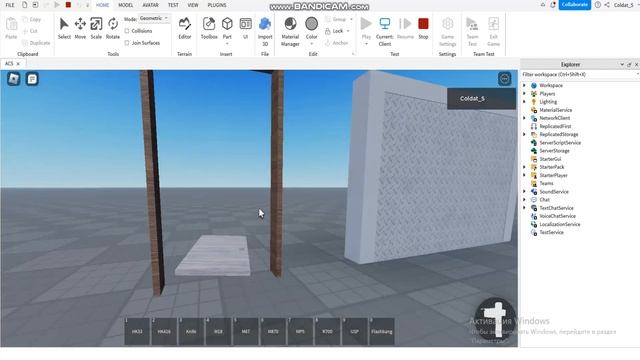Close the ACS document tab
Screen dimensions: 640x360
click(18, 64)
